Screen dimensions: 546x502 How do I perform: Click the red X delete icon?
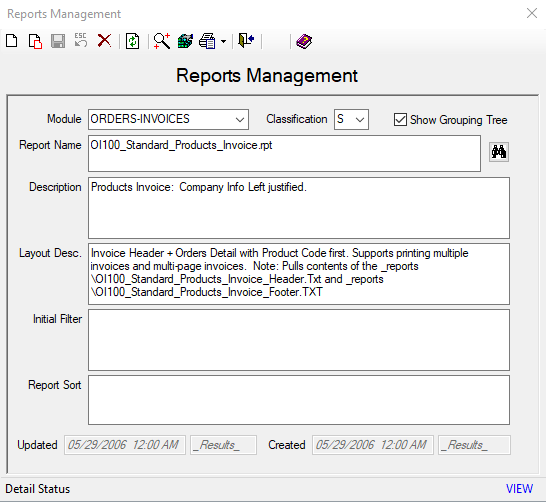pyautogui.click(x=104, y=41)
